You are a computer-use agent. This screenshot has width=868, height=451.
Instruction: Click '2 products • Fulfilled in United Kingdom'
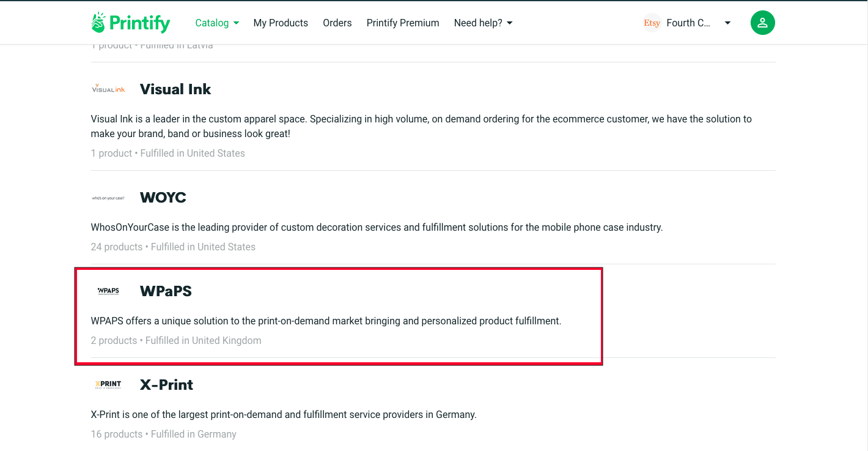tap(176, 341)
